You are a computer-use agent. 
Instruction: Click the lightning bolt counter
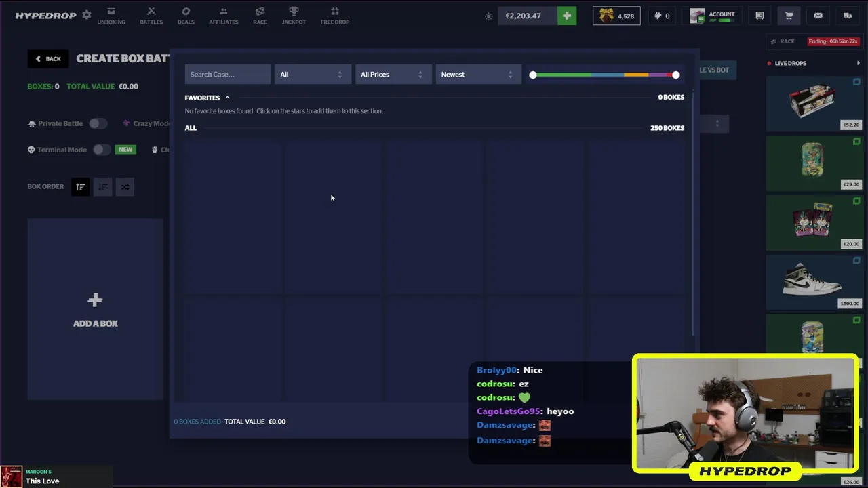pyautogui.click(x=661, y=16)
